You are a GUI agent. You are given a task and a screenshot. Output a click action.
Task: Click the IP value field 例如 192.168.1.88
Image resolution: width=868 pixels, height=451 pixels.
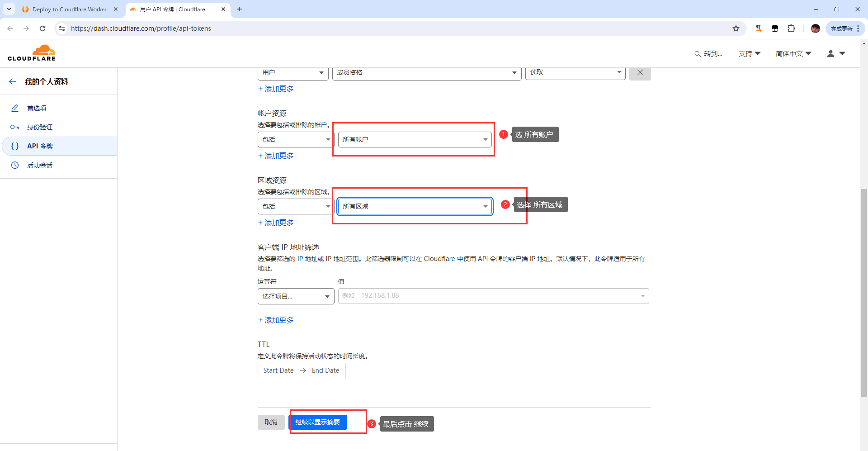(494, 296)
